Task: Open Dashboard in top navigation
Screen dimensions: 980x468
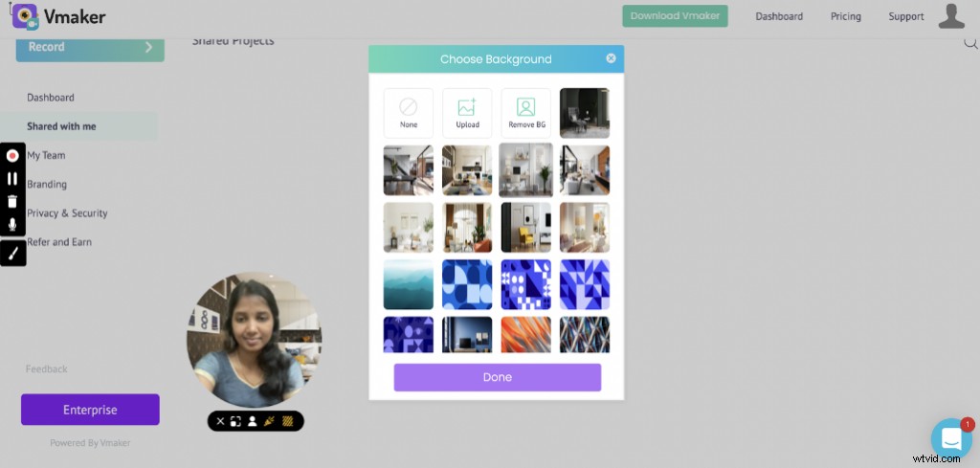Action: pyautogui.click(x=779, y=17)
